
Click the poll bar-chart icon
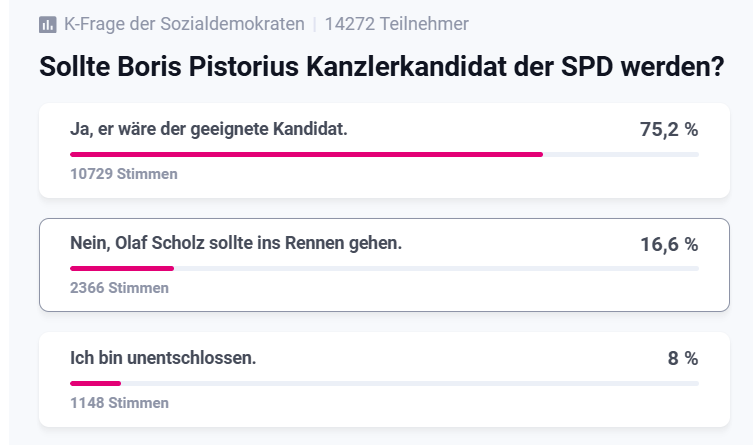coord(47,24)
